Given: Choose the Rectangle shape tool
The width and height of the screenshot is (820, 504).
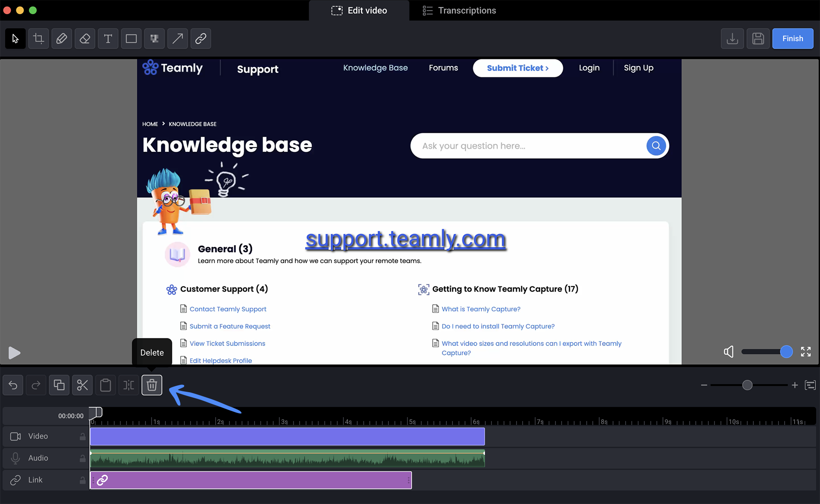Looking at the screenshot, I should (131, 39).
